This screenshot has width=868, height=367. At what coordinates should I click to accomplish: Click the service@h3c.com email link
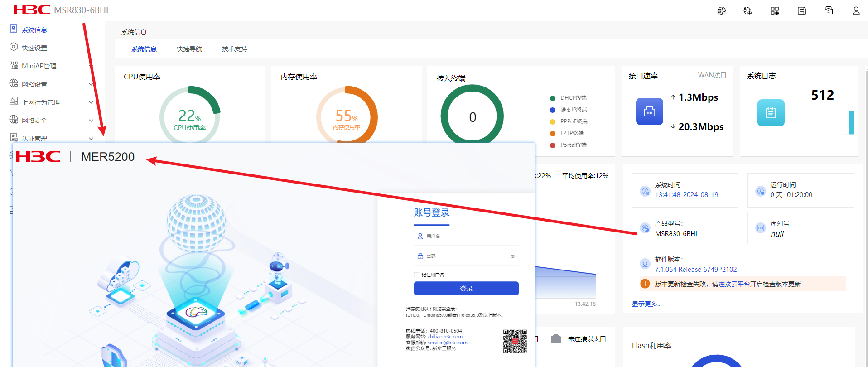448,343
